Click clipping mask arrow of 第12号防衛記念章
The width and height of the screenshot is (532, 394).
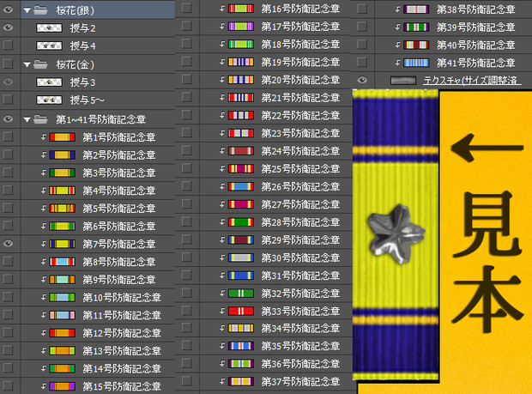tap(44, 333)
